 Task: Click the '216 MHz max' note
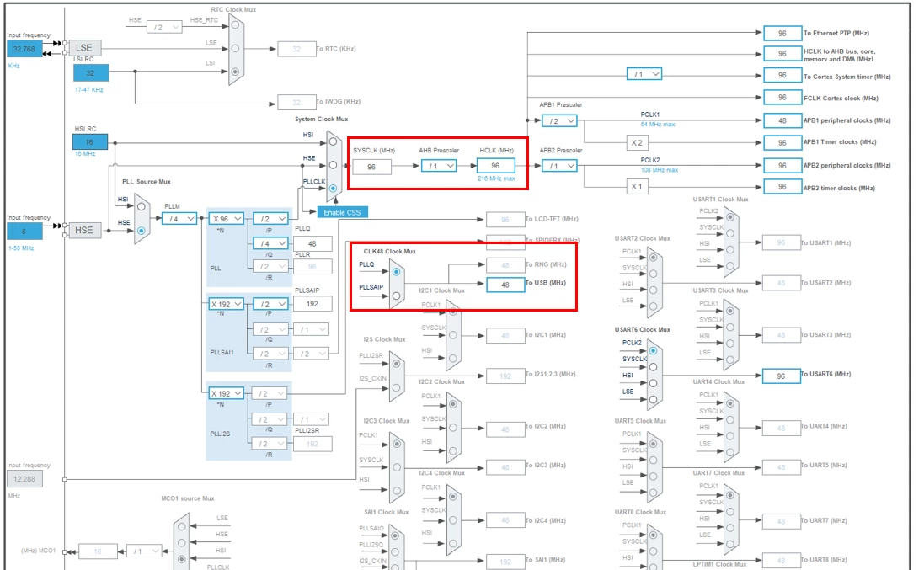tap(496, 178)
